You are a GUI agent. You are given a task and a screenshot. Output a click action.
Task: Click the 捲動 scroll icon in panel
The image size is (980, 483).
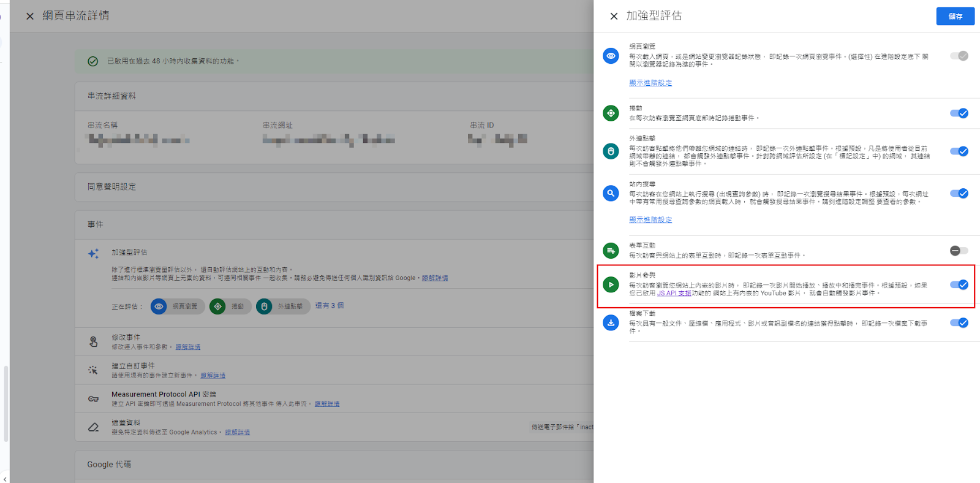[611, 113]
